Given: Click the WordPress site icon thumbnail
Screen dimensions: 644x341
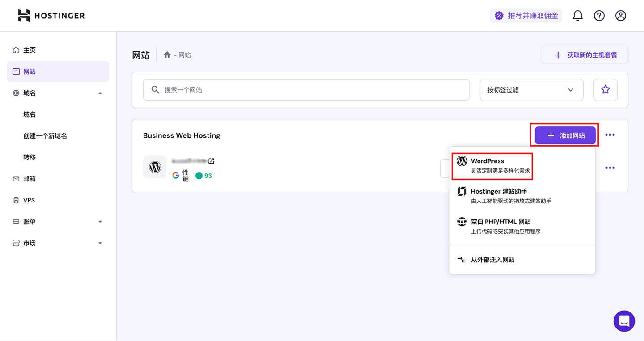Looking at the screenshot, I should pos(155,167).
